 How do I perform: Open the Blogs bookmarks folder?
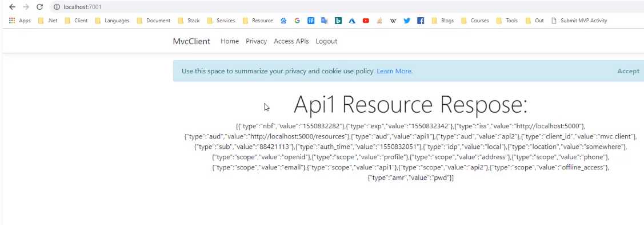click(443, 21)
